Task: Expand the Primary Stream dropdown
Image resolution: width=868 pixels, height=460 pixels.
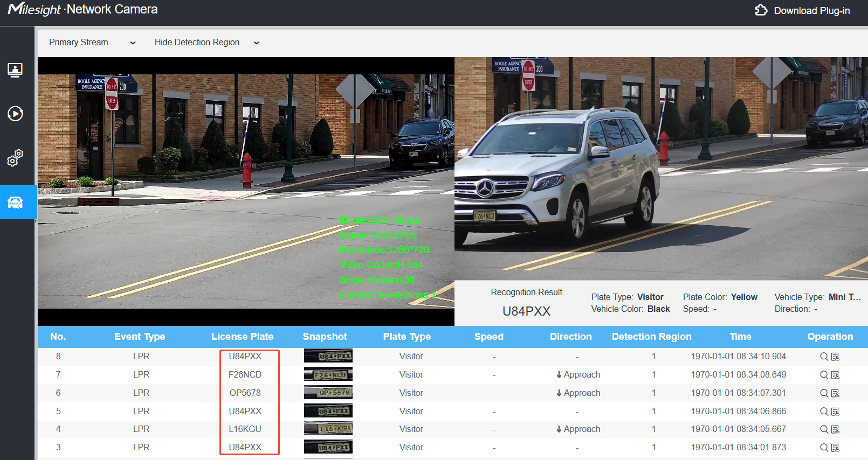Action: [92, 43]
